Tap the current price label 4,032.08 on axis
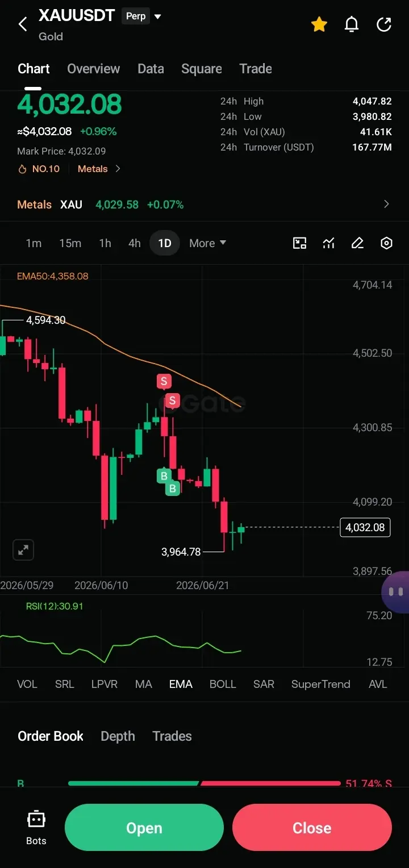The width and height of the screenshot is (409, 868). click(x=365, y=528)
